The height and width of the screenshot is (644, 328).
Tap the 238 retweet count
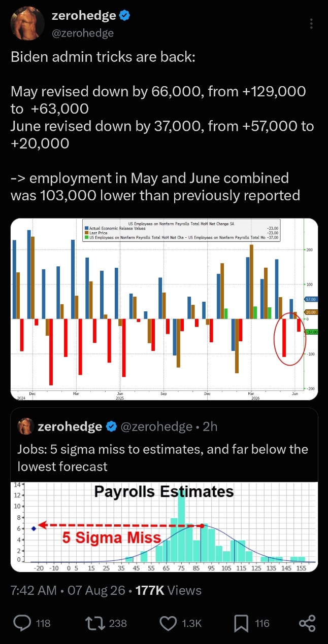118,623
